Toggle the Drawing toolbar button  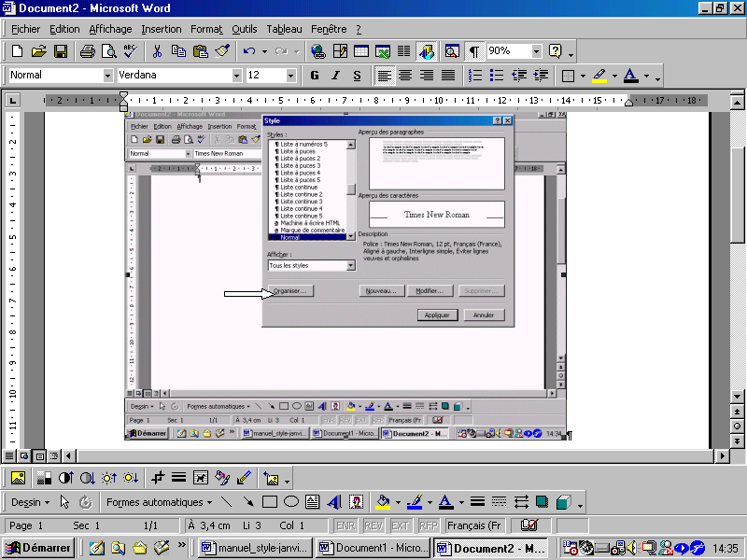tap(427, 51)
